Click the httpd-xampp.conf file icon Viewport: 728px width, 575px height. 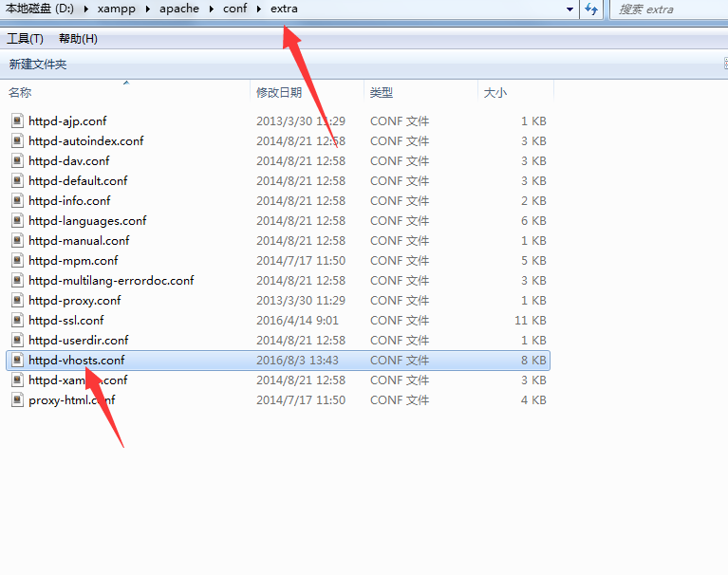[x=17, y=380]
